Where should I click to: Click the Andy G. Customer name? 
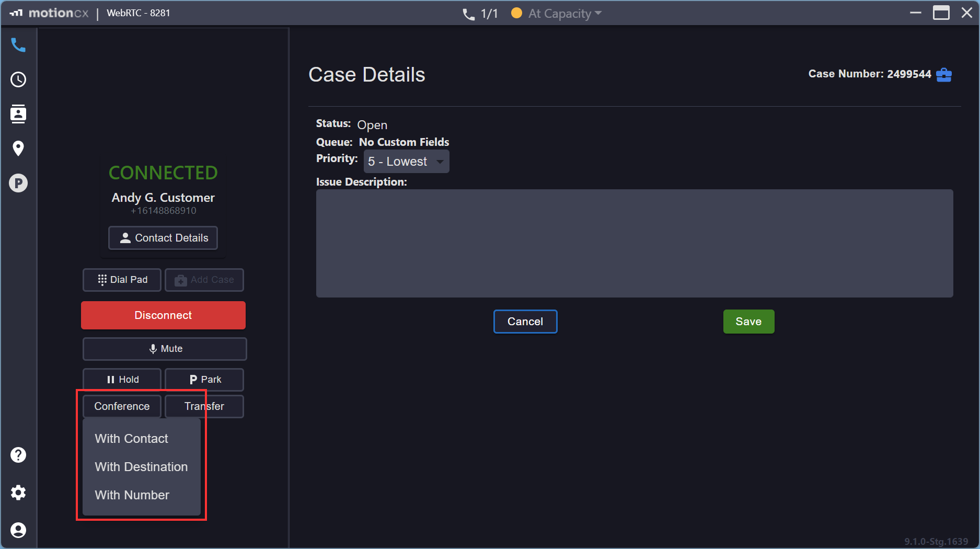(x=163, y=198)
